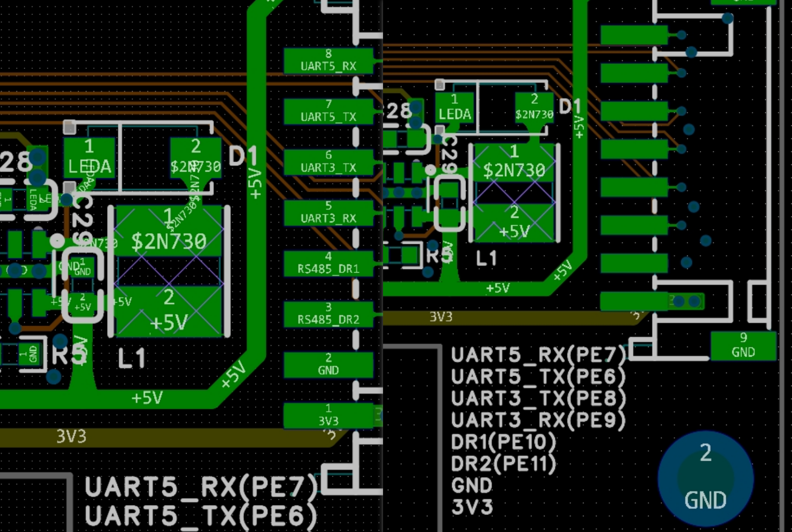Click connector pad 7 labeled UART5_TX
The height and width of the screenshot is (532, 792).
pyautogui.click(x=328, y=111)
